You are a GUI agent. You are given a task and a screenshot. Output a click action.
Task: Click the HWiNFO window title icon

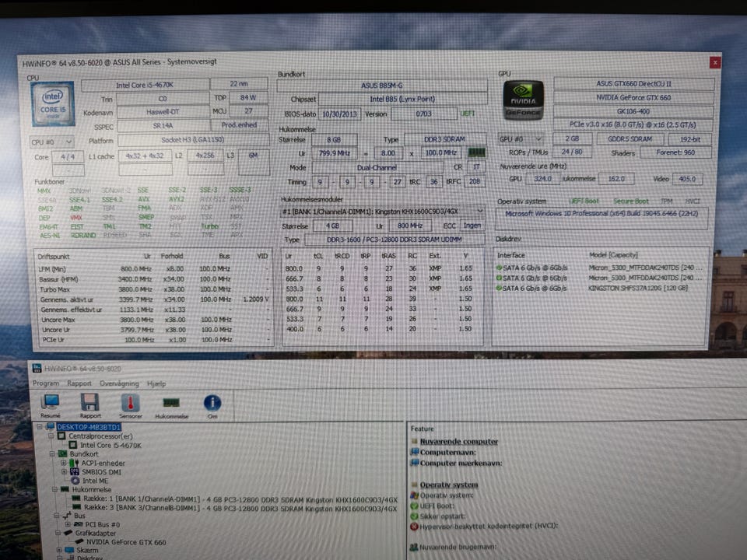tap(37, 368)
